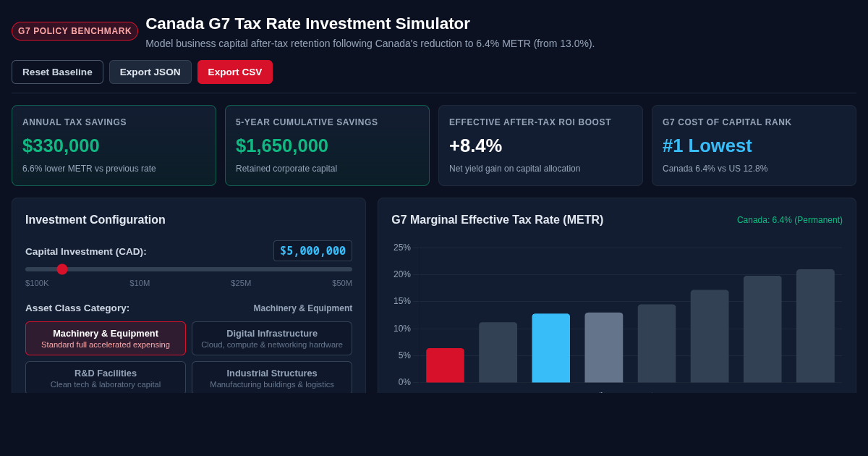Click the 5-Year Cumulative Savings card
Image resolution: width=868 pixels, height=456 pixels.
[327, 145]
